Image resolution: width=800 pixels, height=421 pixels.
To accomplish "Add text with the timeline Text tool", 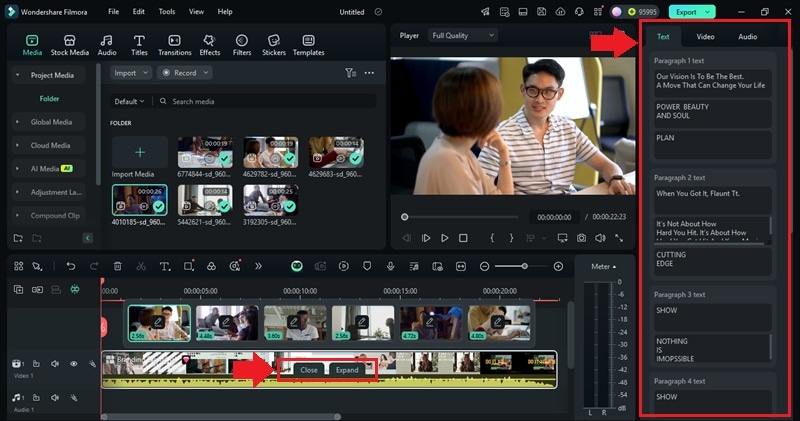I will pos(164,266).
